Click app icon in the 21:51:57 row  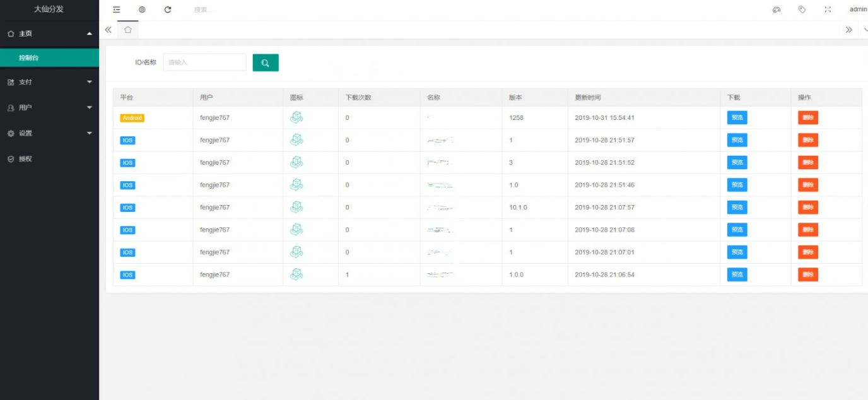pyautogui.click(x=296, y=140)
